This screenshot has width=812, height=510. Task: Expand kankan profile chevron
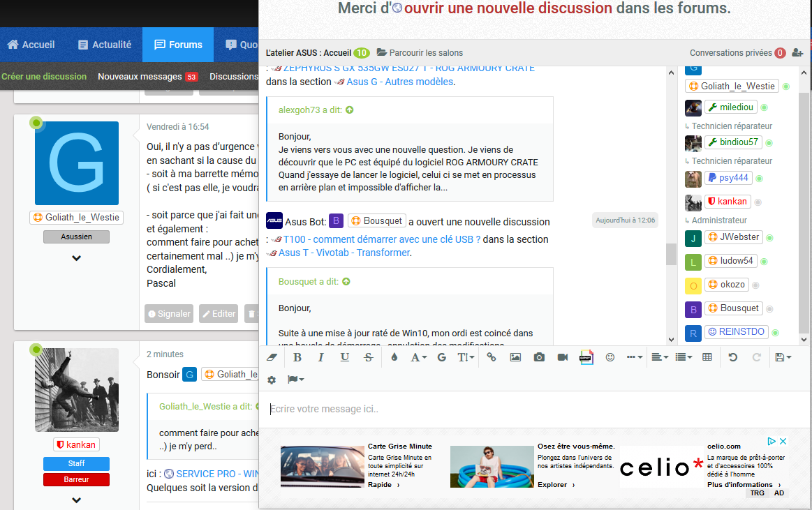click(77, 500)
